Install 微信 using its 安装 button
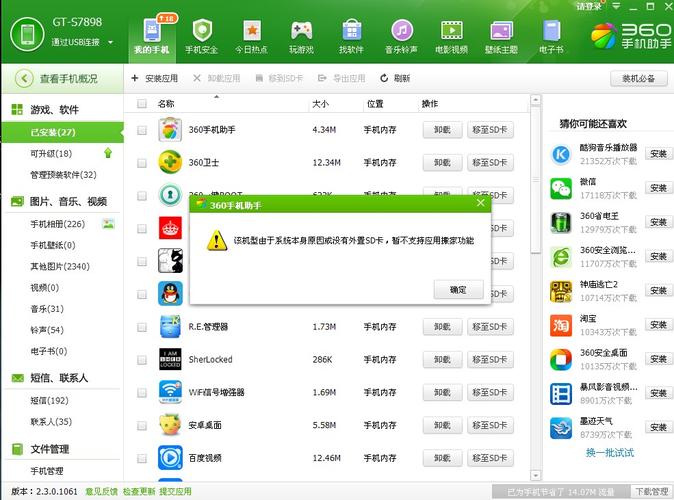 click(658, 188)
